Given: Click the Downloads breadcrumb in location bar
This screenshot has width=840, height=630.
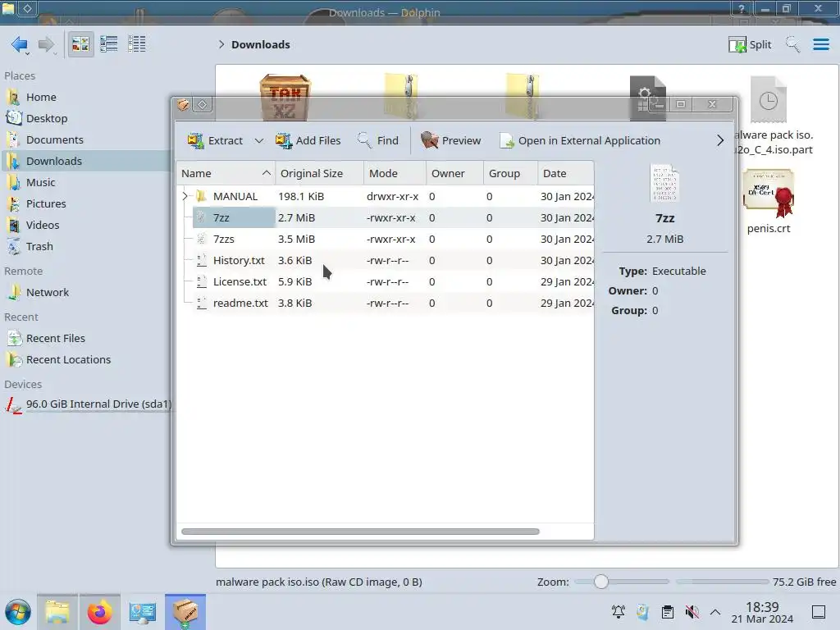Looking at the screenshot, I should pos(261,44).
